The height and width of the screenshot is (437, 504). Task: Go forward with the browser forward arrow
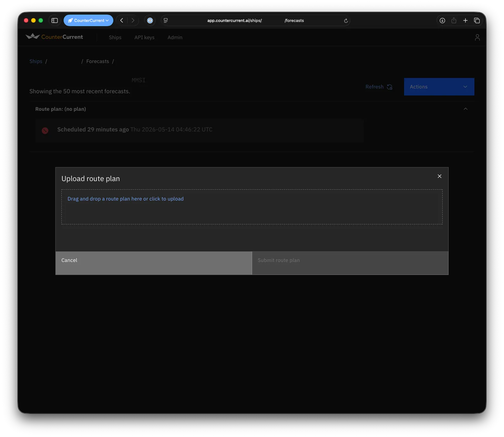pos(133,20)
